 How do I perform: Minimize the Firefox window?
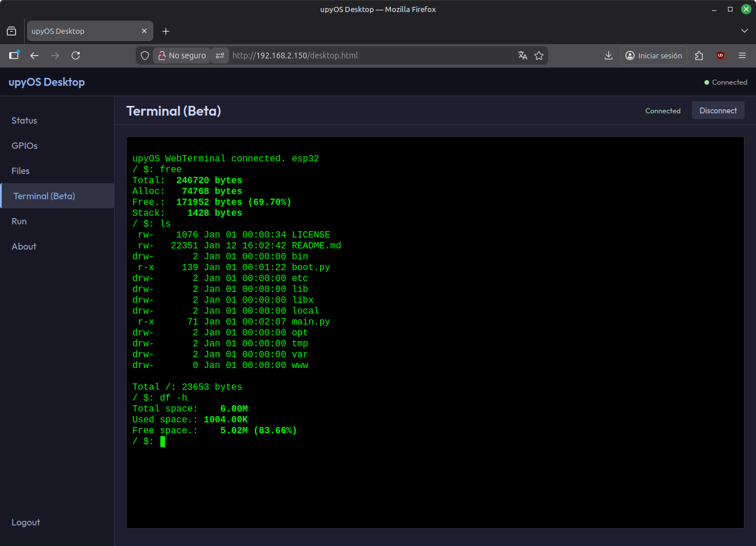714,9
